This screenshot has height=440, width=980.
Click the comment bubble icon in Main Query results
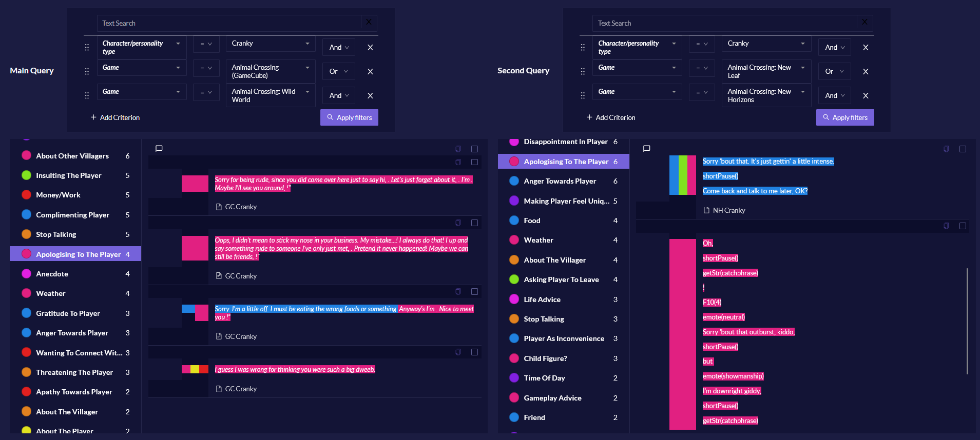tap(159, 149)
